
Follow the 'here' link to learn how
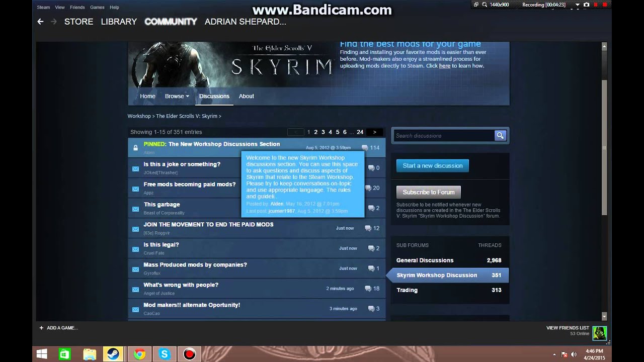(x=445, y=66)
